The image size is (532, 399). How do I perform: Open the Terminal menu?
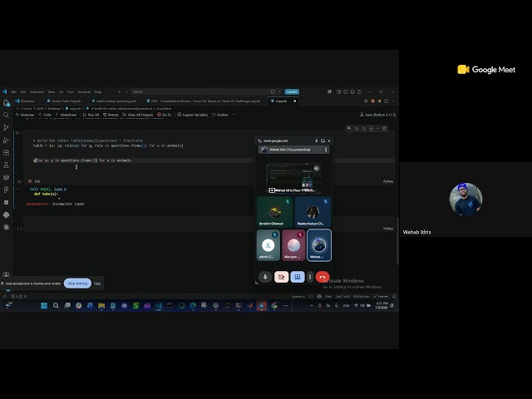[x=84, y=91]
